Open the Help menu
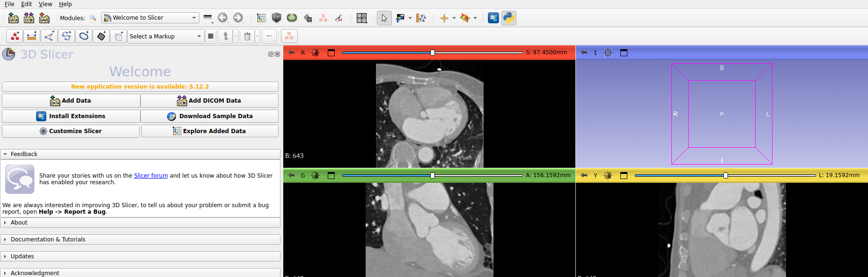This screenshot has width=868, height=277. (66, 4)
